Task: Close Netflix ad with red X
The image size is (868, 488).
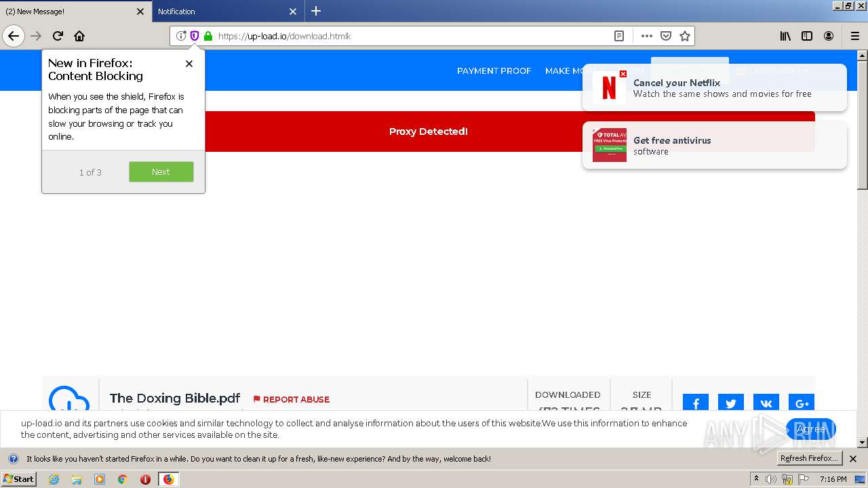Action: [623, 74]
